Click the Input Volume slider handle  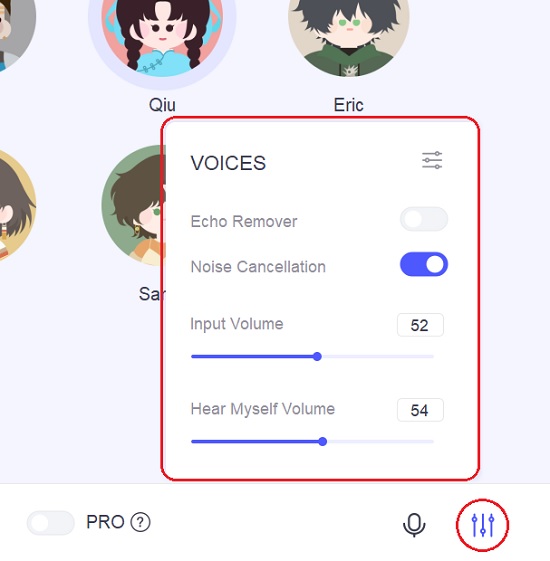coord(317,356)
